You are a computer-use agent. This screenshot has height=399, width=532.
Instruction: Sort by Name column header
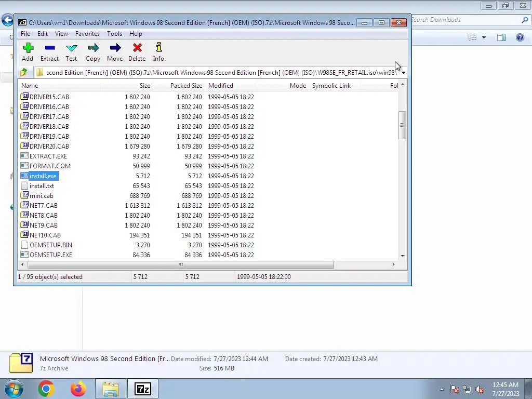[60, 86]
